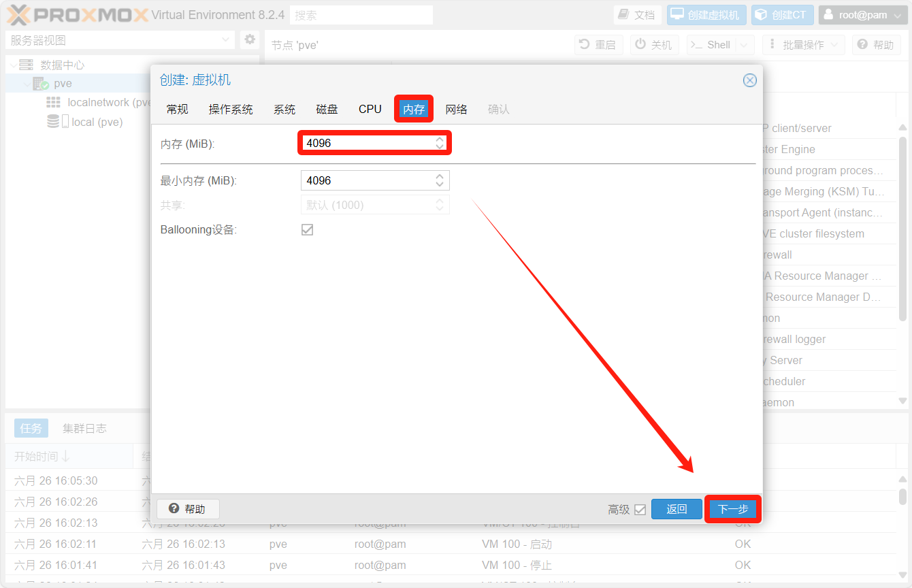Close the create VM dialog with X icon
This screenshot has height=588, width=912.
pos(749,80)
